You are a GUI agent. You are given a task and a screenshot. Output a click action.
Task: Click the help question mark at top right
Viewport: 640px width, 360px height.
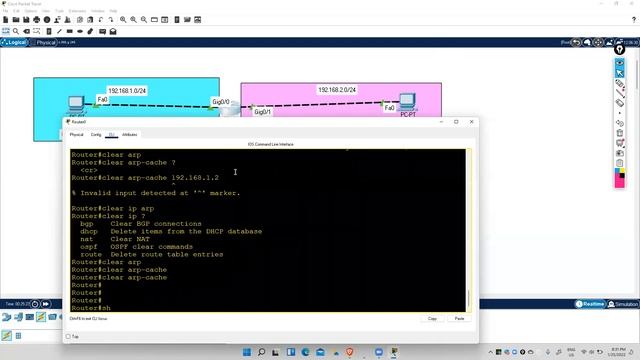(633, 20)
